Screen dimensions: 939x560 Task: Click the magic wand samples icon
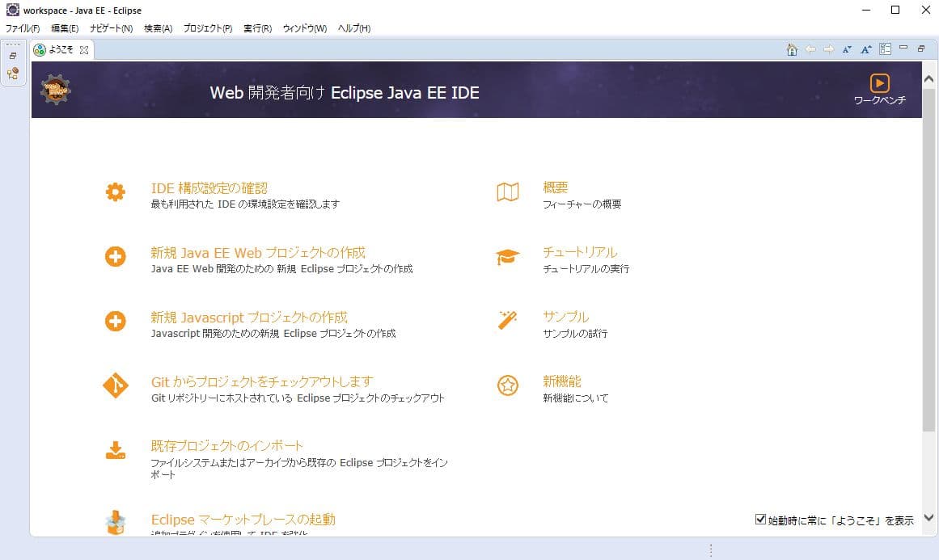coord(507,321)
